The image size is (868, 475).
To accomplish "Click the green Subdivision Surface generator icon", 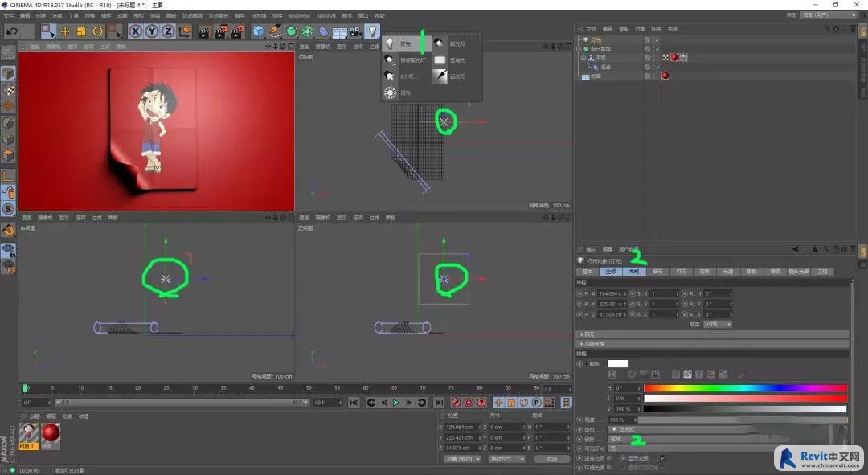I will pyautogui.click(x=292, y=31).
